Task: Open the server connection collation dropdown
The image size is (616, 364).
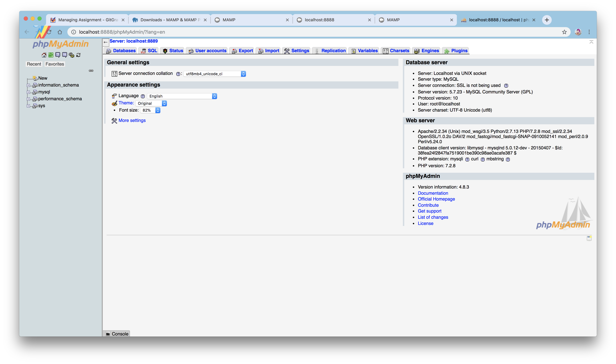Action: click(x=214, y=74)
